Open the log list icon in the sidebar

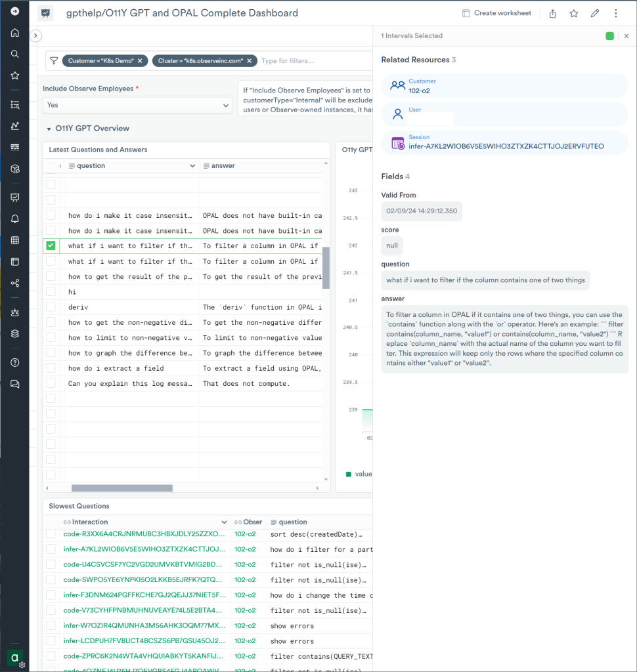point(15,104)
